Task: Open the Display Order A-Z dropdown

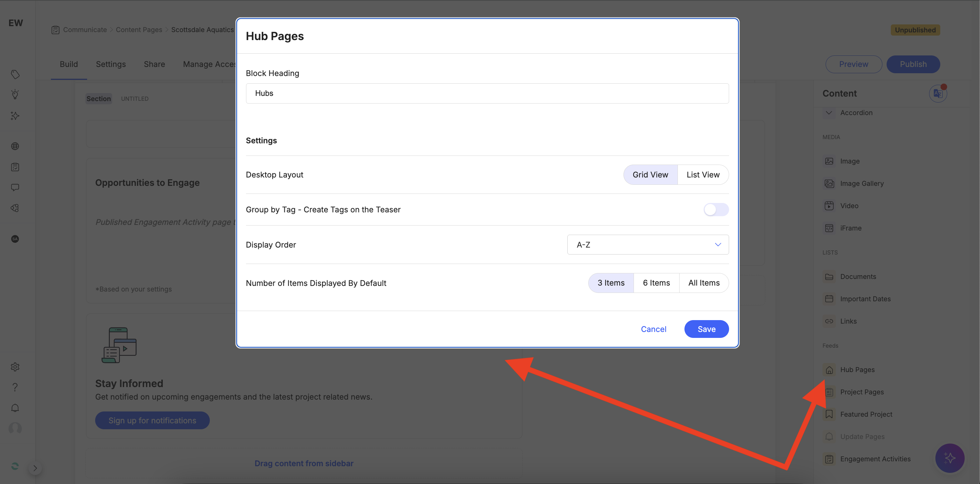Action: [648, 245]
